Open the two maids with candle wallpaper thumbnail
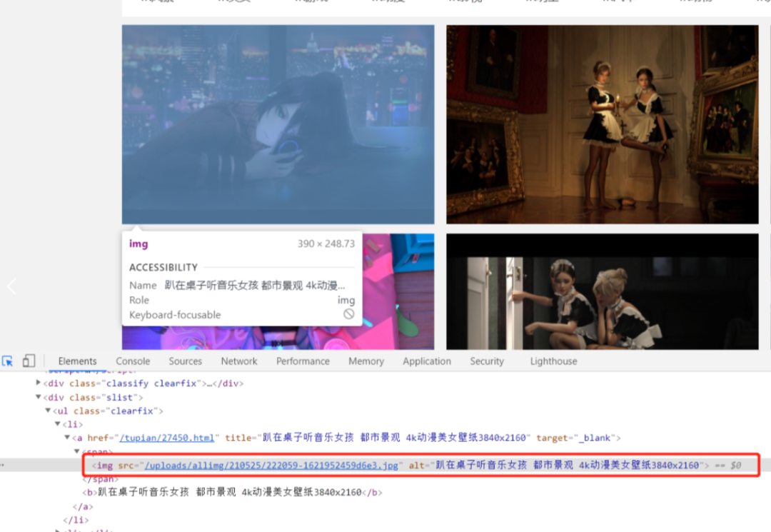The width and height of the screenshot is (771, 532). (603, 124)
